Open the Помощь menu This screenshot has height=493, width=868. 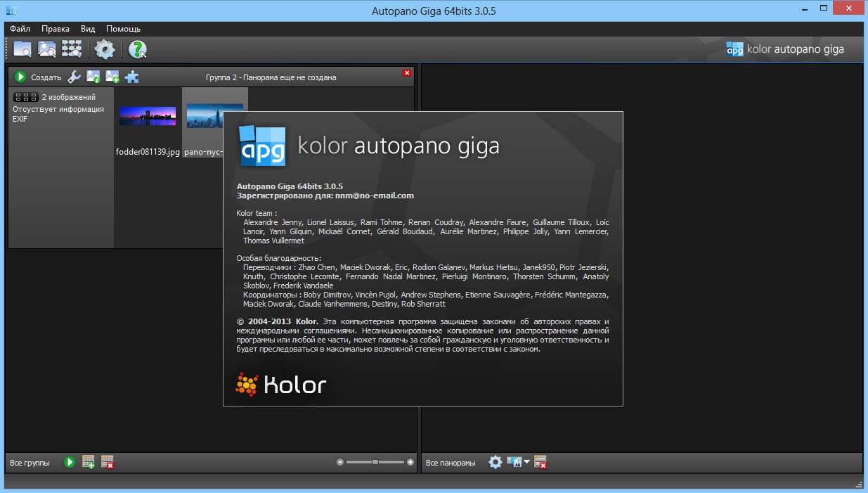[124, 29]
